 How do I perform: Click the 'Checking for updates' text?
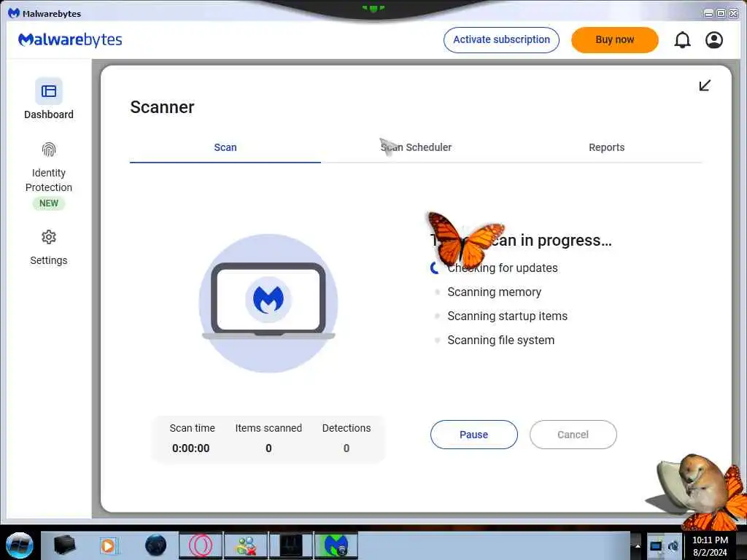coord(503,268)
